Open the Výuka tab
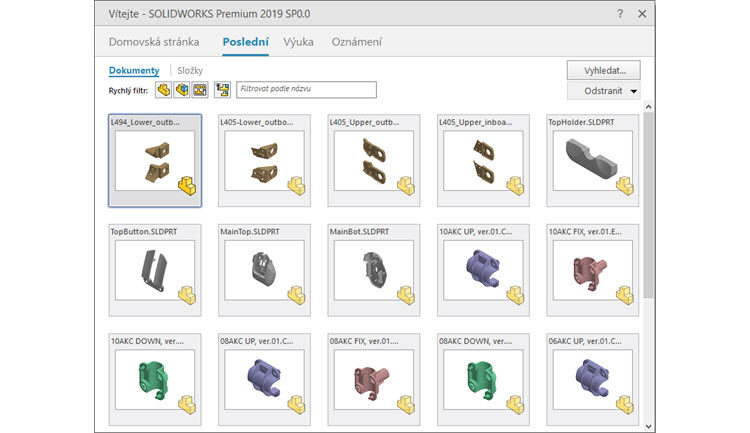The height and width of the screenshot is (433, 750). [x=298, y=42]
